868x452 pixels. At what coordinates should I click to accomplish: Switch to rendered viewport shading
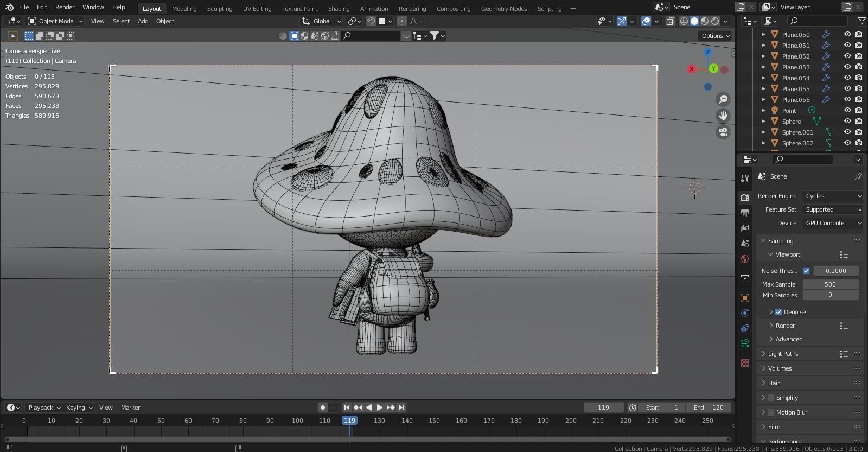pyautogui.click(x=715, y=21)
